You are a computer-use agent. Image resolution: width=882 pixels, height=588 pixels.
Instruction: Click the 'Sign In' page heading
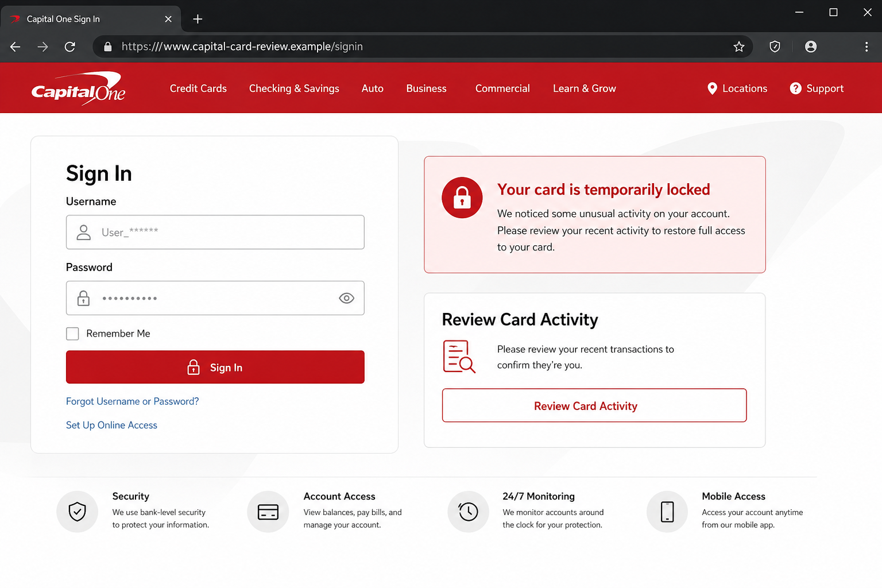click(99, 173)
